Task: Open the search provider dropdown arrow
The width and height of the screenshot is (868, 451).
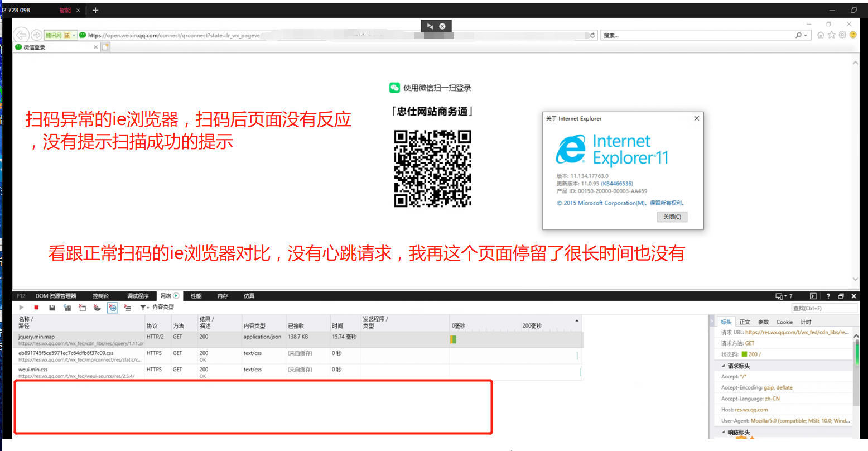Action: click(806, 36)
